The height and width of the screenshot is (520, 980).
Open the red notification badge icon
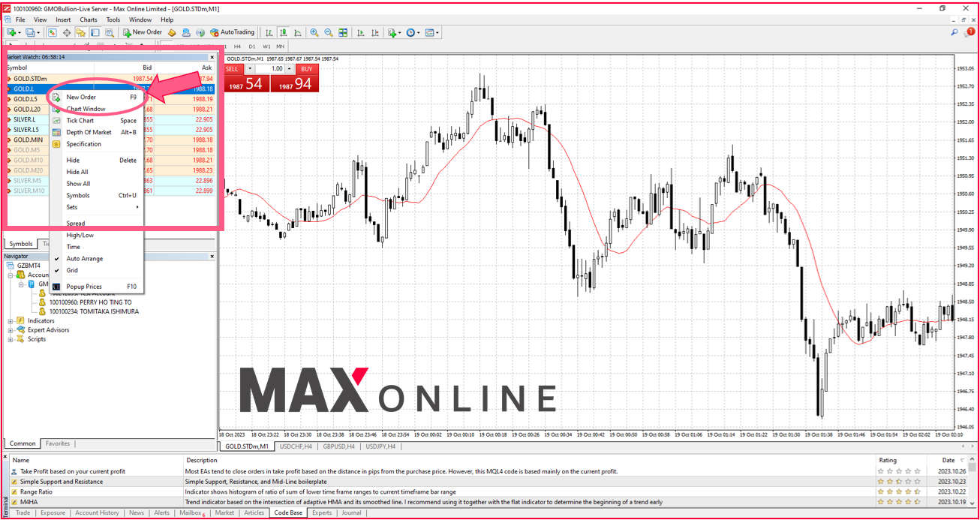(x=969, y=32)
